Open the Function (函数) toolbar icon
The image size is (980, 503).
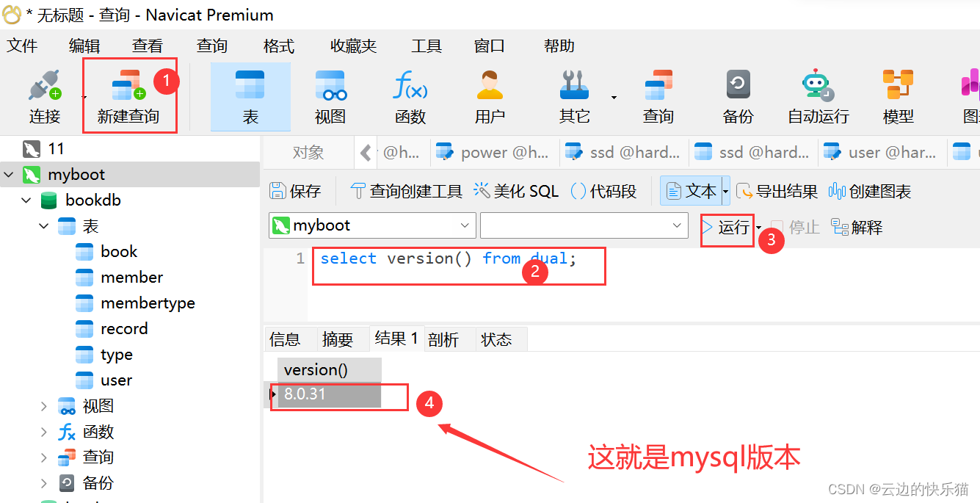point(410,97)
